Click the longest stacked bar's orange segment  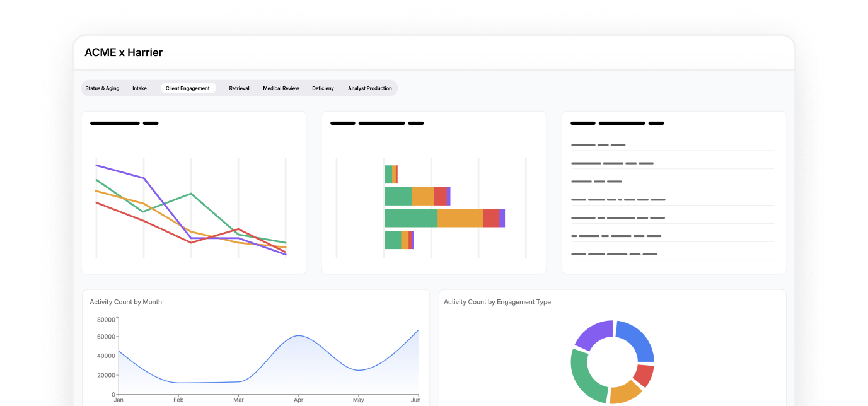[460, 218]
